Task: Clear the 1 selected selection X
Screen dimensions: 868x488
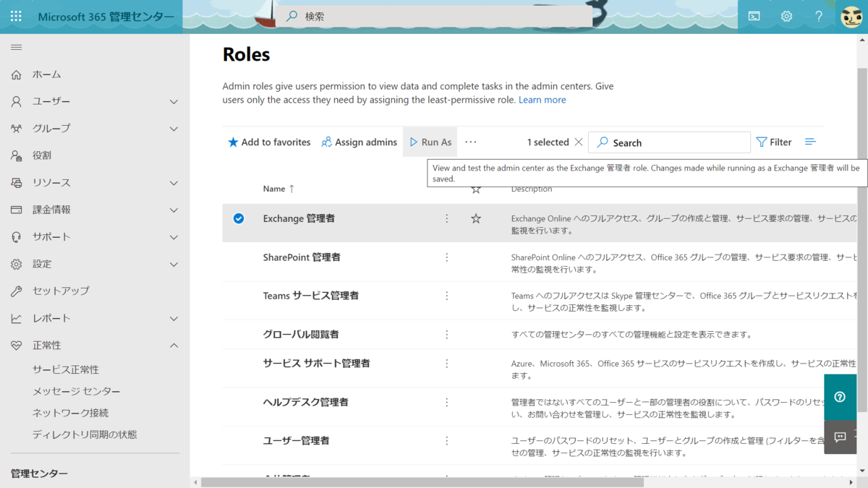Action: coord(578,142)
